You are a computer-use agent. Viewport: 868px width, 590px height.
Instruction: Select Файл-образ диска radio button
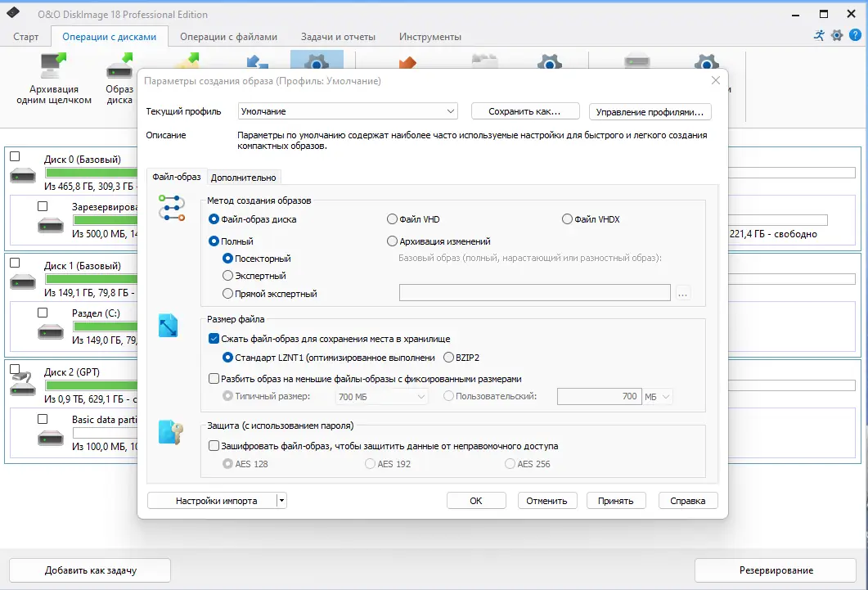click(214, 219)
